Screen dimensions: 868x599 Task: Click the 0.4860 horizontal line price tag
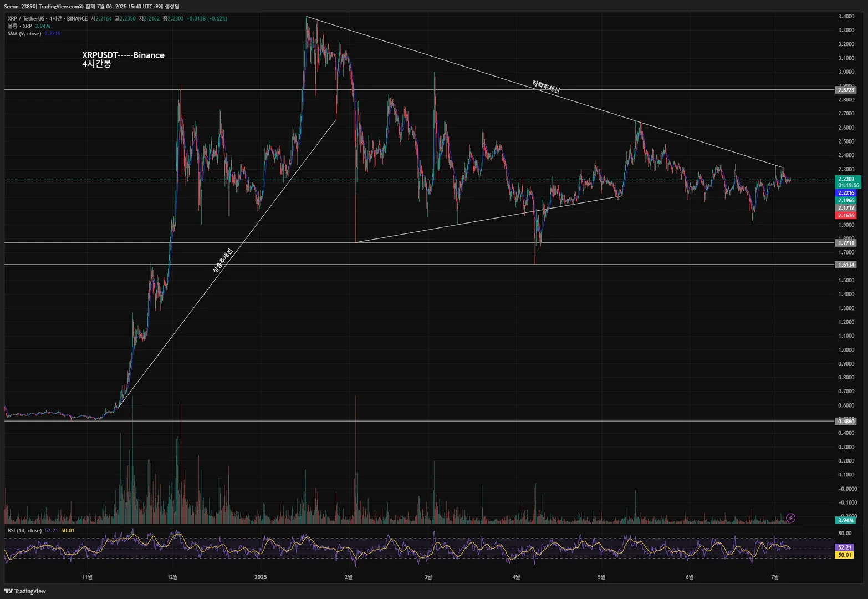[x=846, y=422]
